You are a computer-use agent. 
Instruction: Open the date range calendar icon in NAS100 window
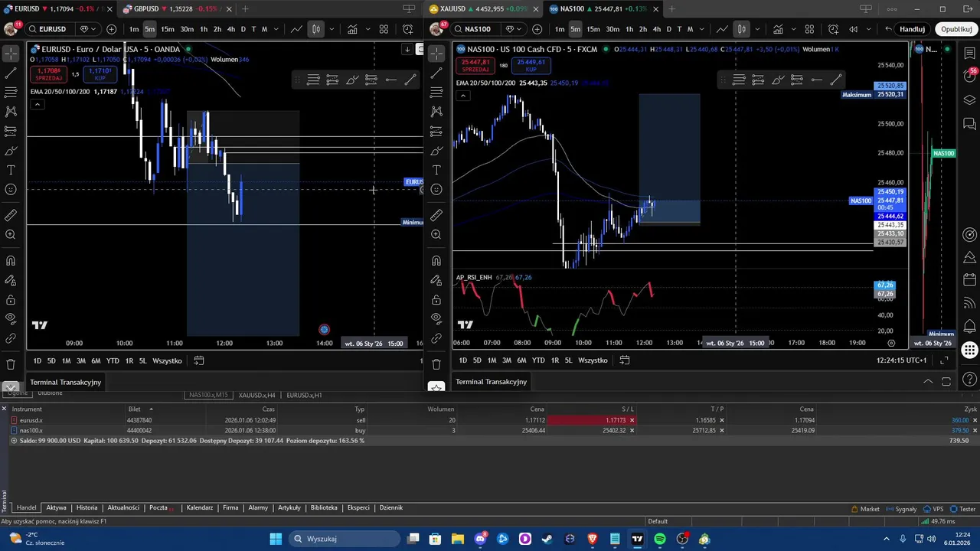(625, 360)
